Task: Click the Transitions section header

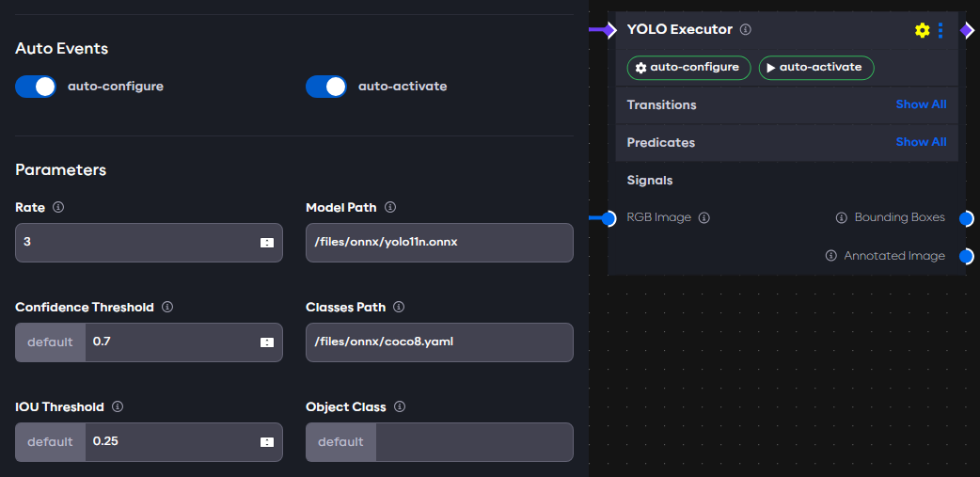Action: click(x=662, y=105)
